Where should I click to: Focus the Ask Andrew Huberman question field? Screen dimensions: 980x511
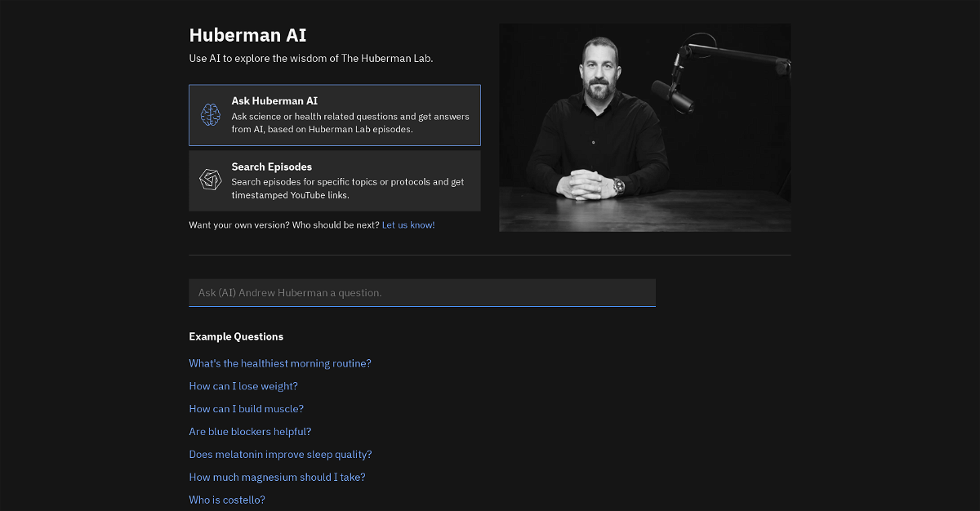click(x=421, y=292)
